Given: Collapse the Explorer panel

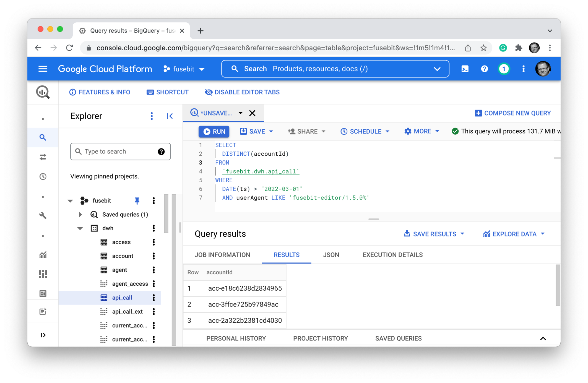Looking at the screenshot, I should [x=170, y=116].
